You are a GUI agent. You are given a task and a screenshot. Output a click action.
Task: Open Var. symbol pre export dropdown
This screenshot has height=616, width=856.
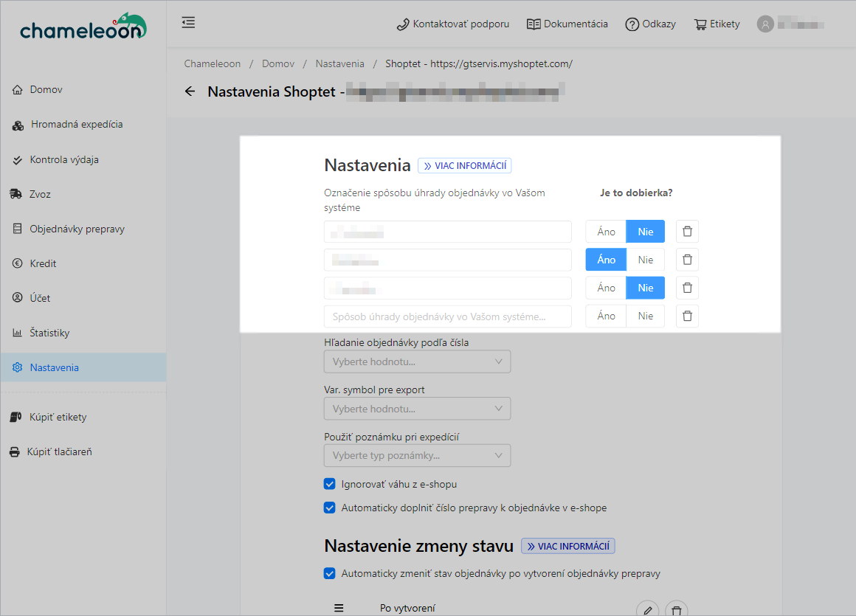click(417, 409)
